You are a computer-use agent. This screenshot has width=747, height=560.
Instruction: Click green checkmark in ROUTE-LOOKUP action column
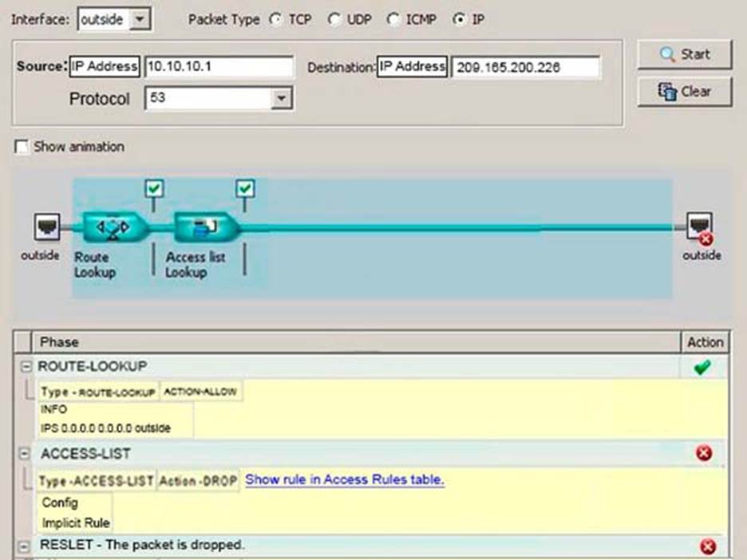tap(703, 368)
